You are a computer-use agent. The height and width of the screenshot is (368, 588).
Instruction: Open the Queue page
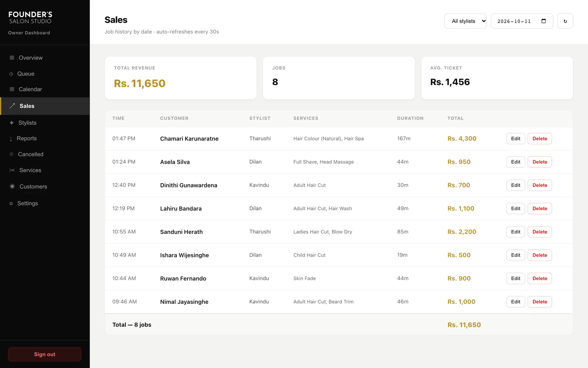[x=45, y=74]
